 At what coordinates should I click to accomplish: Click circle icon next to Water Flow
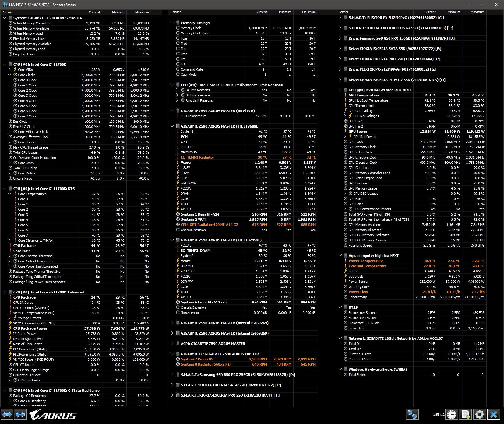pyautogui.click(x=346, y=292)
